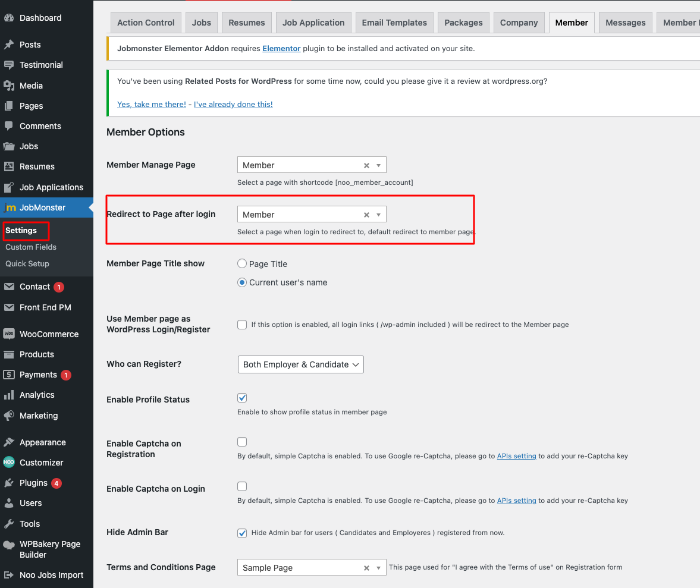Open the Custom Fields submenu

pyautogui.click(x=31, y=247)
